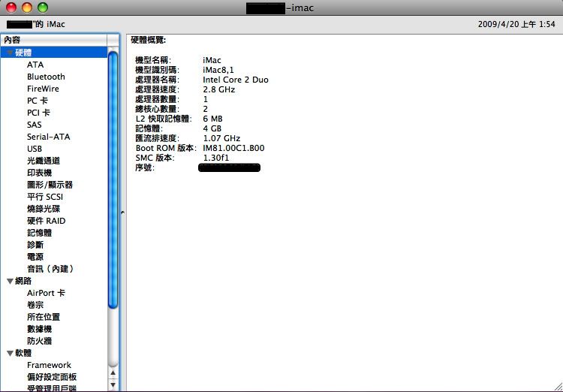Viewport: 563px width, 392px height.
Task: Select AirPort 卡 under 網路
Action: 46,293
